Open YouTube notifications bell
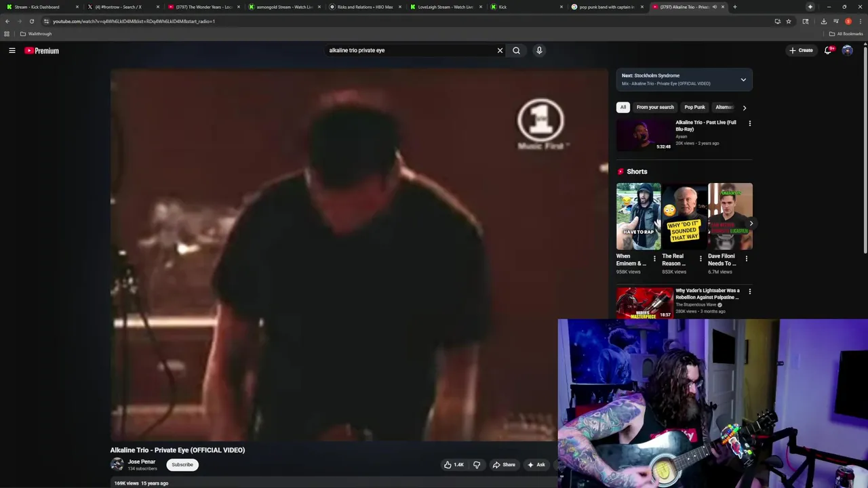 pos(828,50)
